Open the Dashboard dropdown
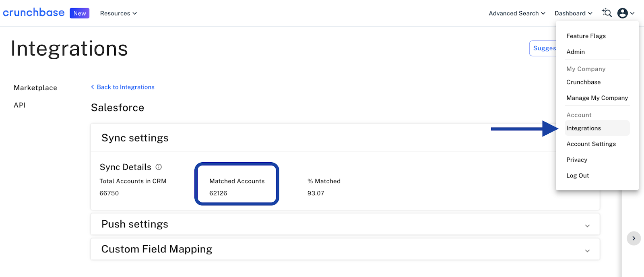644x277 pixels. [574, 13]
